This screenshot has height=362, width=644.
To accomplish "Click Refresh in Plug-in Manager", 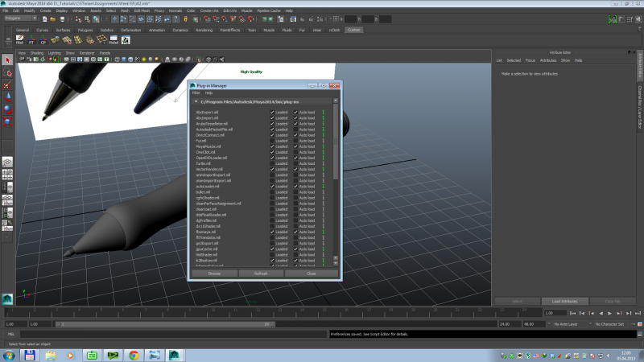I will (x=261, y=274).
